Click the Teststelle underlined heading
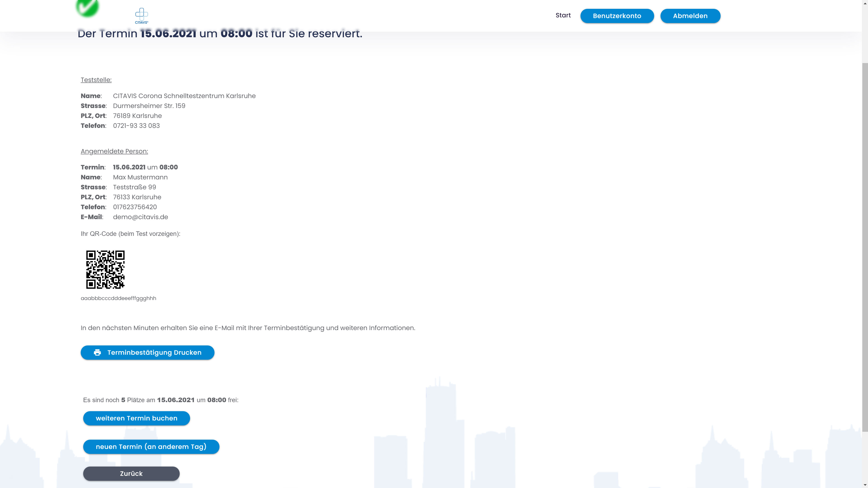868x488 pixels. [x=96, y=80]
